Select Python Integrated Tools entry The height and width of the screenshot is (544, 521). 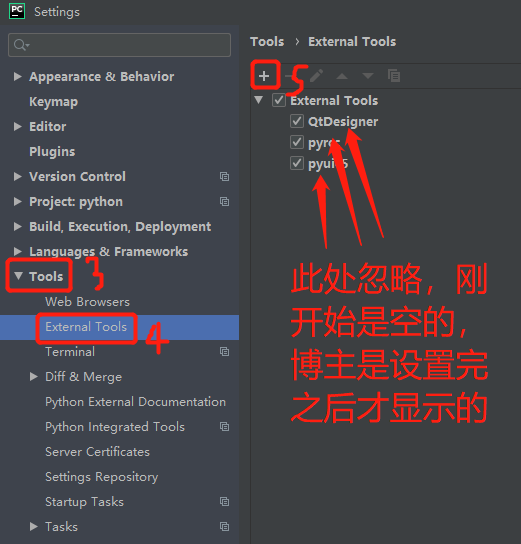[x=115, y=427]
